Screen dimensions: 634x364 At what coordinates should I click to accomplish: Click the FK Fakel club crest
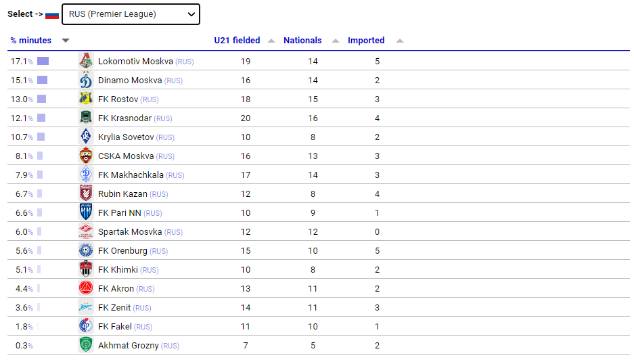(86, 326)
